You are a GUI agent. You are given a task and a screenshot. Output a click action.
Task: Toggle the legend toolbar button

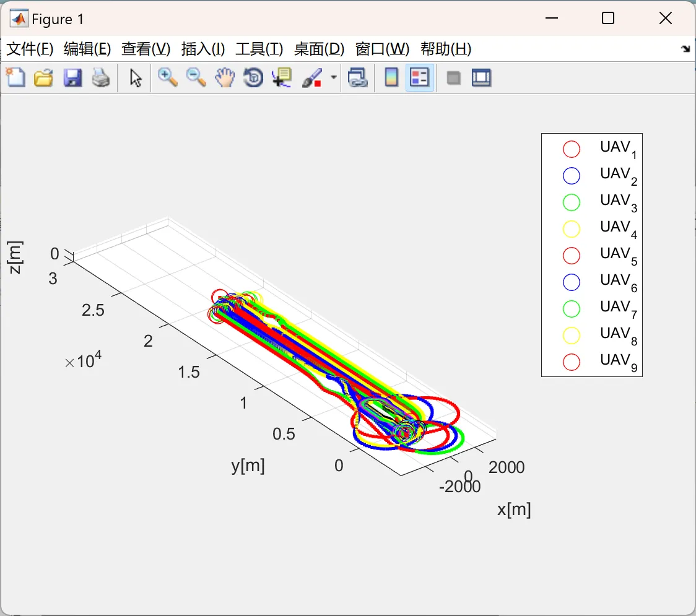point(419,78)
